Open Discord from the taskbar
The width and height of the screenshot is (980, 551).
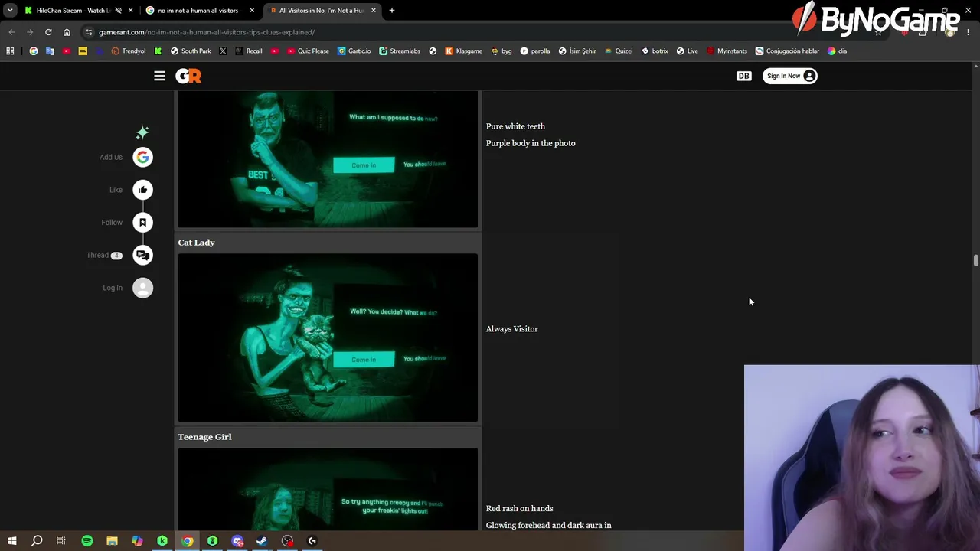[x=237, y=541]
